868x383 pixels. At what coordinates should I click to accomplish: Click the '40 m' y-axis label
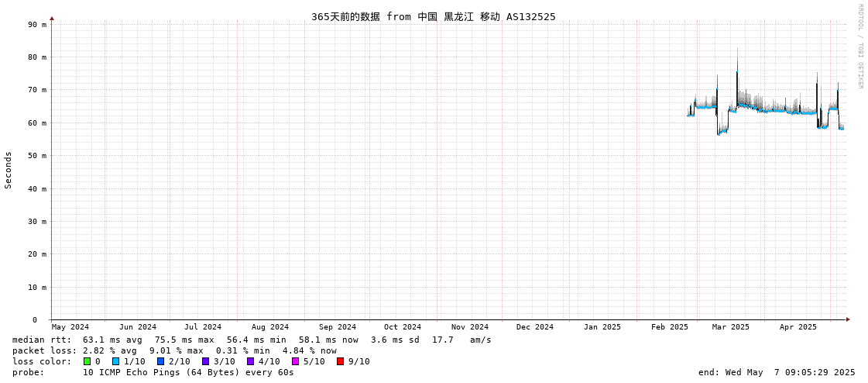point(36,188)
